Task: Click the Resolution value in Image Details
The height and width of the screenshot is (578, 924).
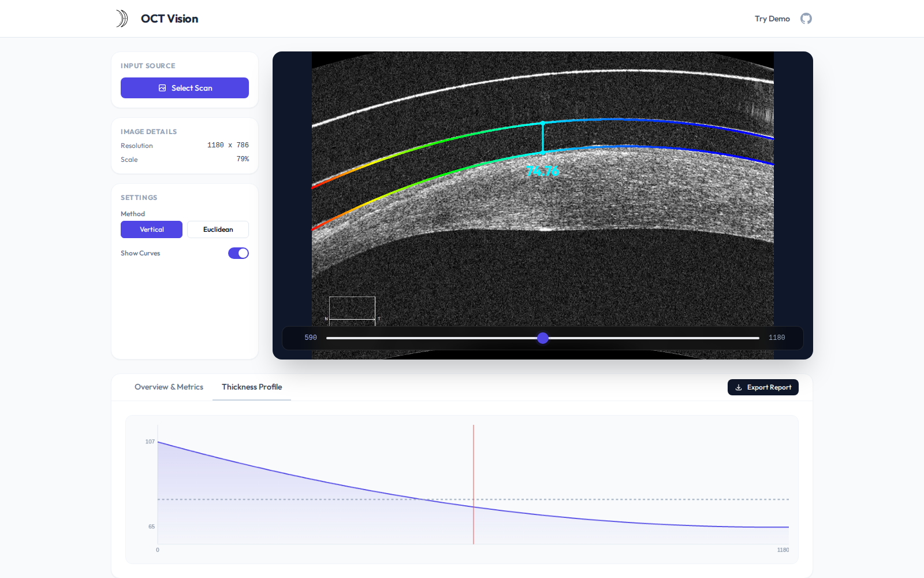Action: coord(228,145)
